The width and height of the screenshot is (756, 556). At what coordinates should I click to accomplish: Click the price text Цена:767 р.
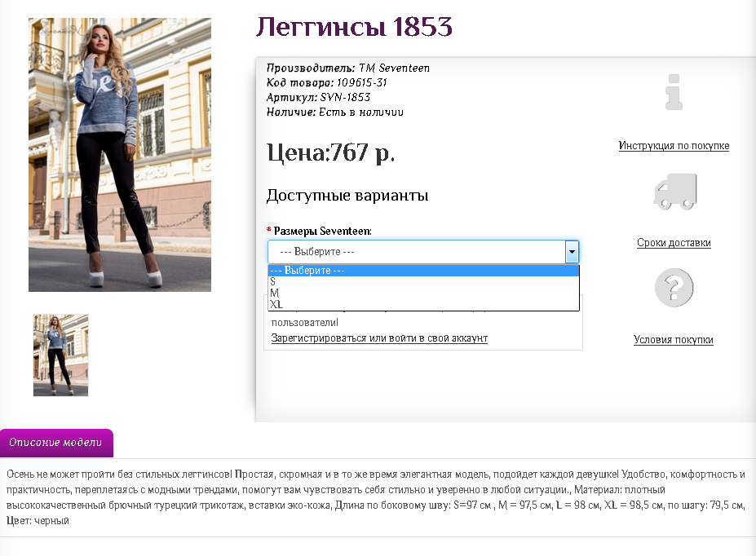coord(331,152)
